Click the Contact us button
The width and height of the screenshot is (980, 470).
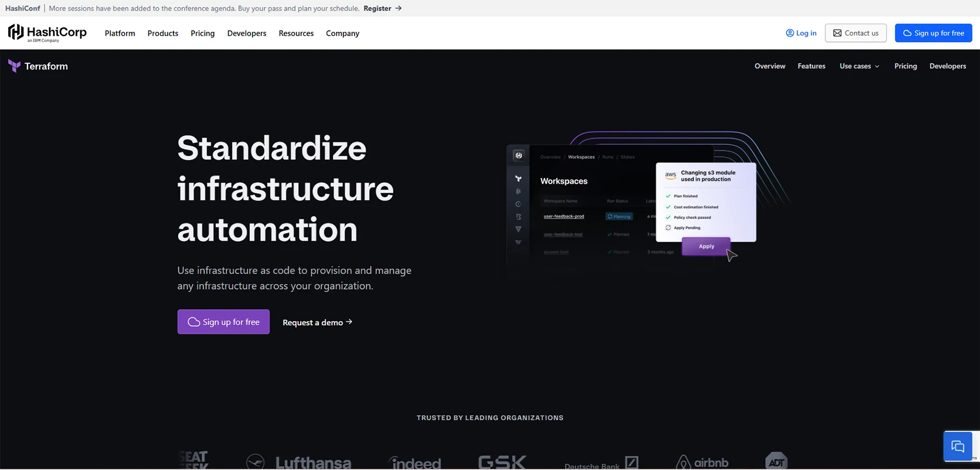coord(856,33)
